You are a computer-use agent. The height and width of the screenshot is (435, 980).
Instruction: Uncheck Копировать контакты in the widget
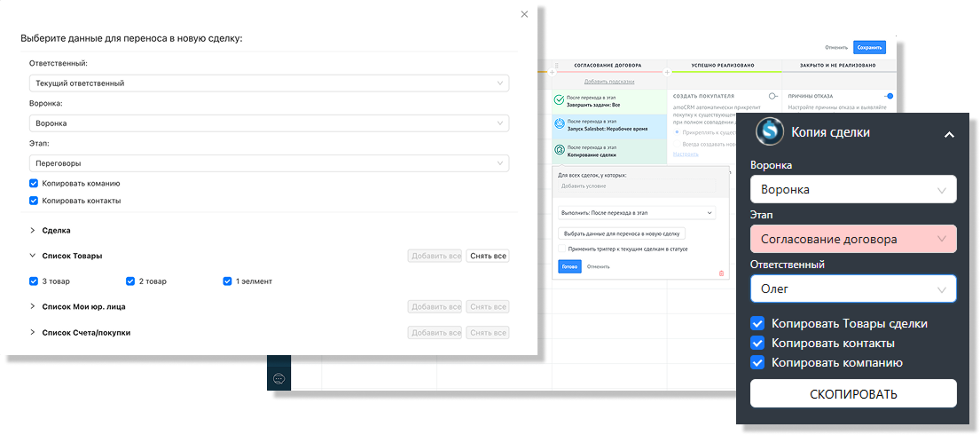pos(757,343)
